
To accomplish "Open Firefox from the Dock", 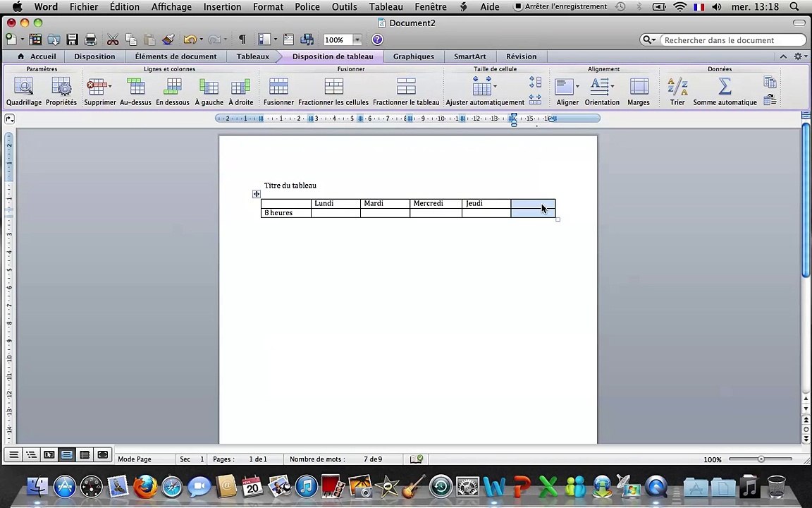I will coord(145,486).
